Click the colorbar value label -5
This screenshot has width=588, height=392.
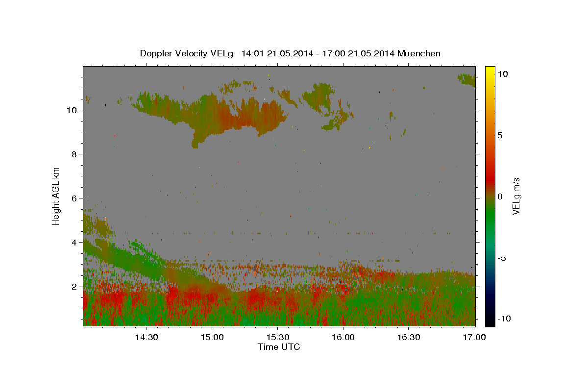coord(502,258)
